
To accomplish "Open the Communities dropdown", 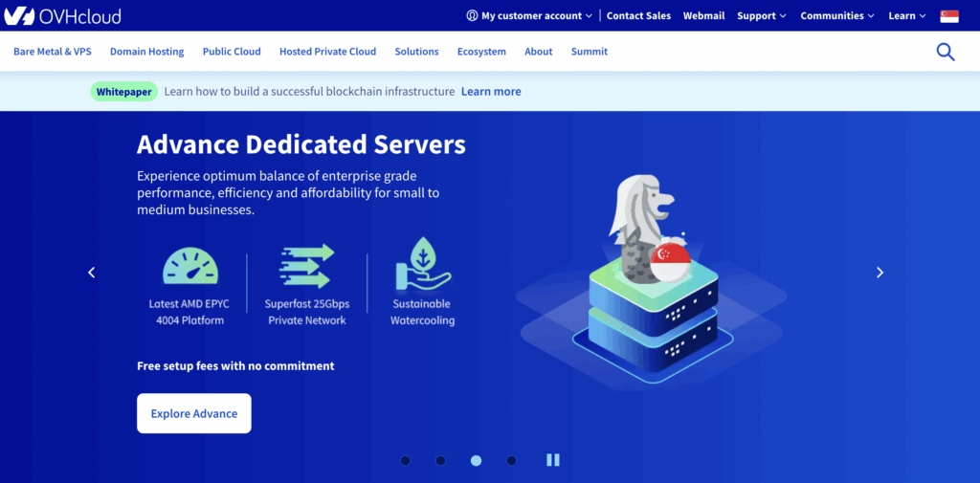I will click(837, 16).
